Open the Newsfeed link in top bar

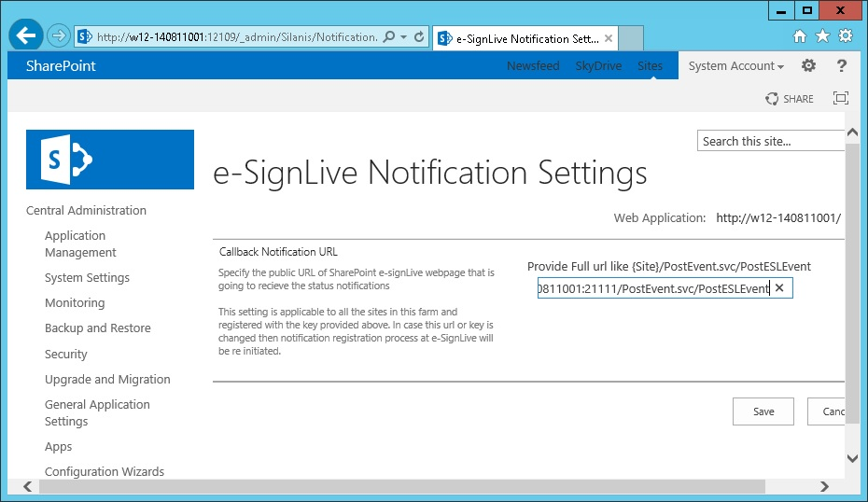coord(535,66)
